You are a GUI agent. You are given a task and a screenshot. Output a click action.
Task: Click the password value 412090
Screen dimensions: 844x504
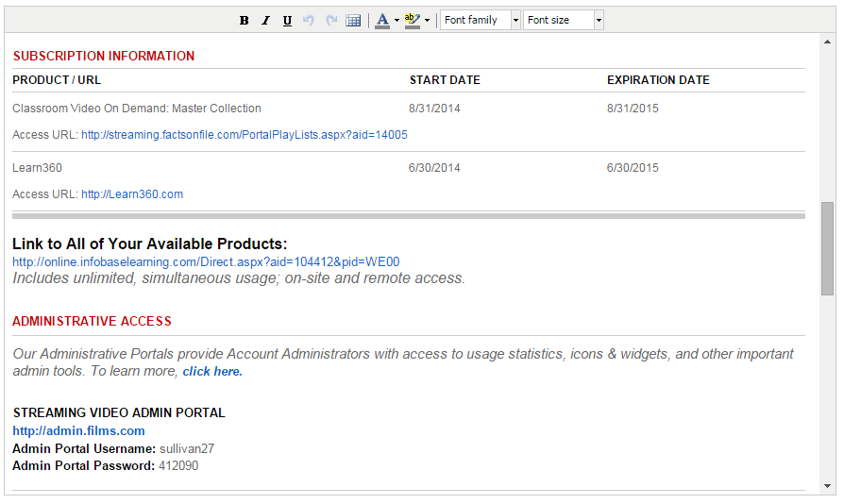178,466
